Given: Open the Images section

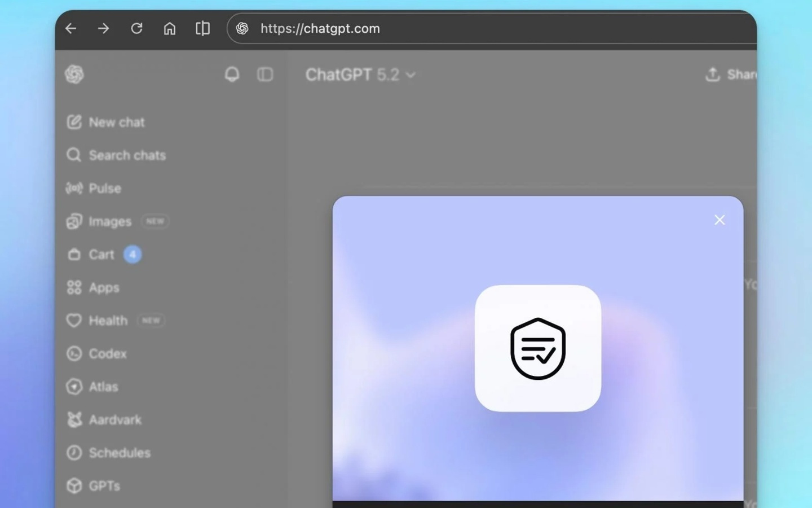Looking at the screenshot, I should pyautogui.click(x=110, y=222).
